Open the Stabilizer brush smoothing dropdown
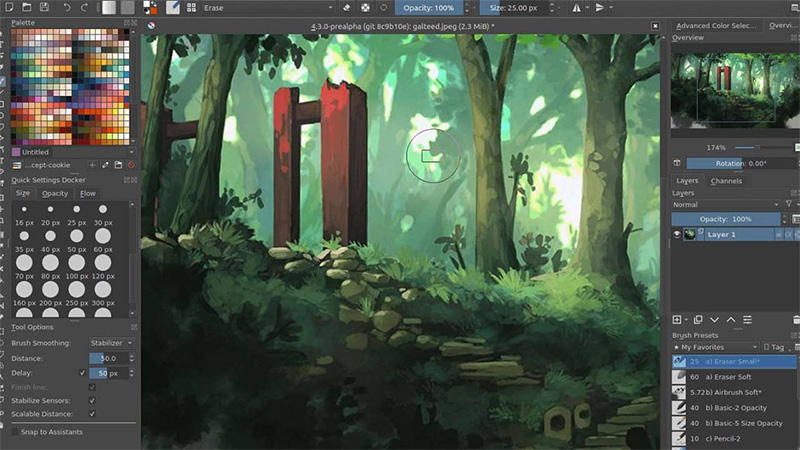The image size is (800, 450). (111, 343)
